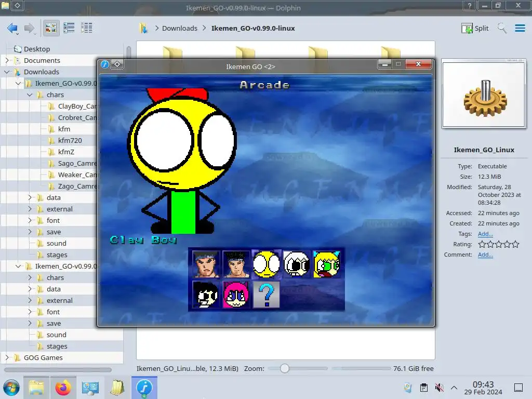The width and height of the screenshot is (532, 399).
Task: Select the Clay Boy yellow portrait
Action: 267,264
